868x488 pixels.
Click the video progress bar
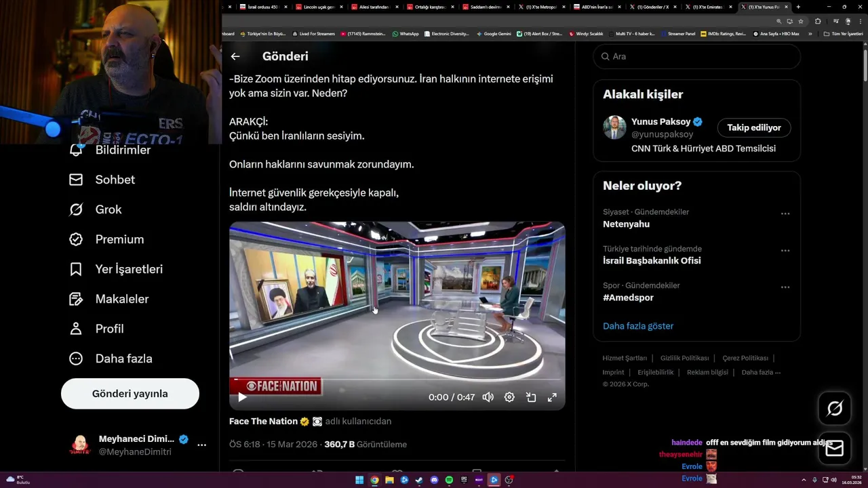(397, 380)
